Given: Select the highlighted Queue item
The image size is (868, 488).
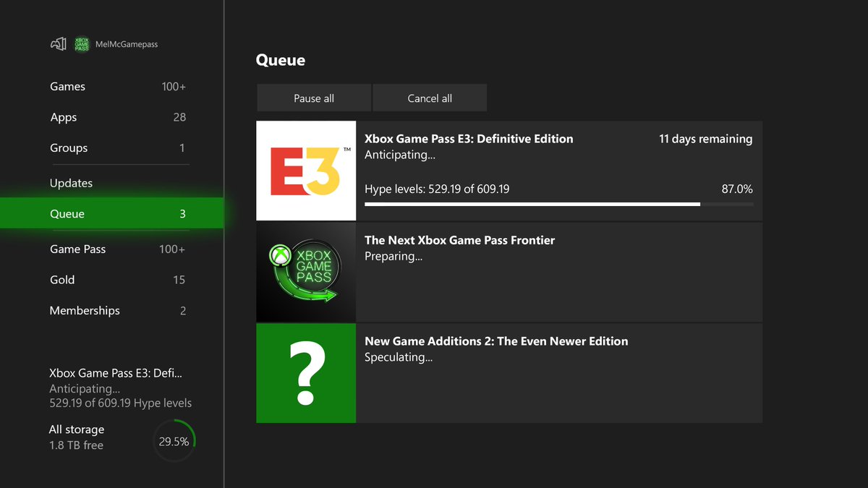Looking at the screenshot, I should click(112, 213).
